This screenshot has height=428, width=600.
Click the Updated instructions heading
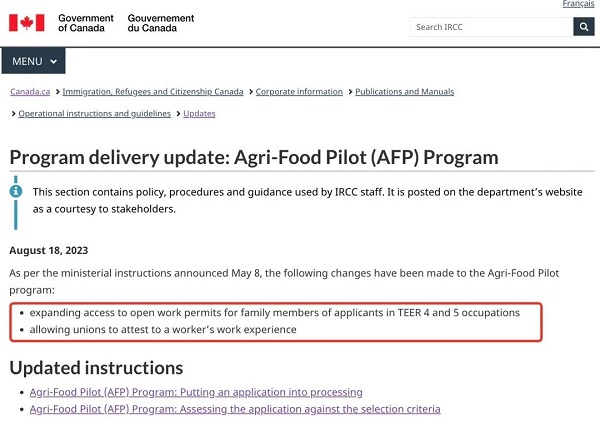97,367
